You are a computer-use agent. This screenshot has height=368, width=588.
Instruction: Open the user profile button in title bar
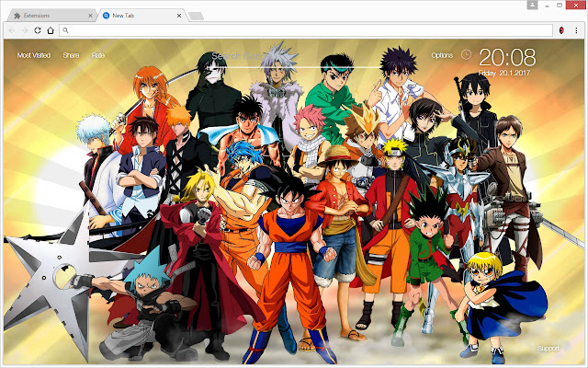pyautogui.click(x=532, y=5)
